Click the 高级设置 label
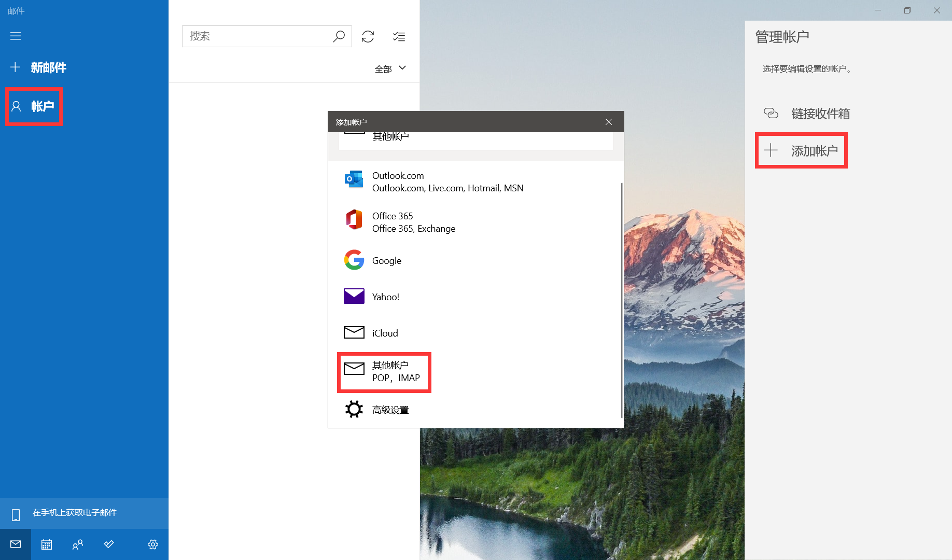 [x=390, y=410]
